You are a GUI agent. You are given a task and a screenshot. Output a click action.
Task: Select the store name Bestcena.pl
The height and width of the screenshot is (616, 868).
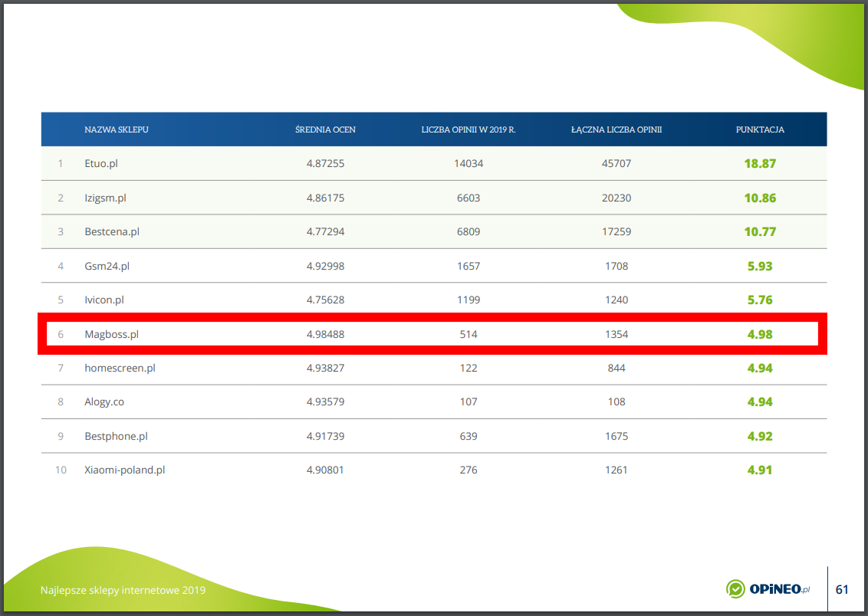[x=112, y=231]
